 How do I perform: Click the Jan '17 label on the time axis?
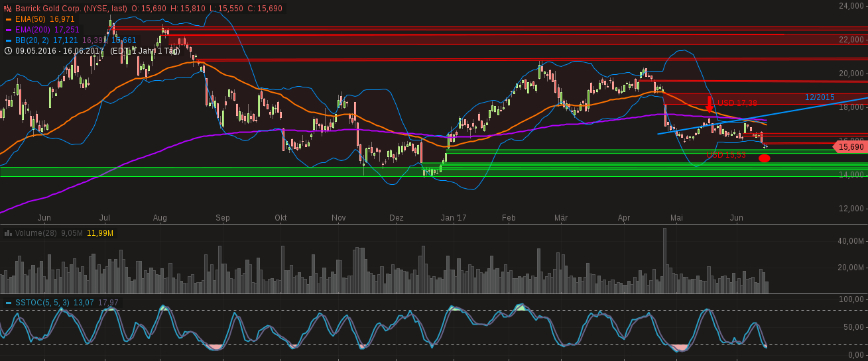coord(454,217)
